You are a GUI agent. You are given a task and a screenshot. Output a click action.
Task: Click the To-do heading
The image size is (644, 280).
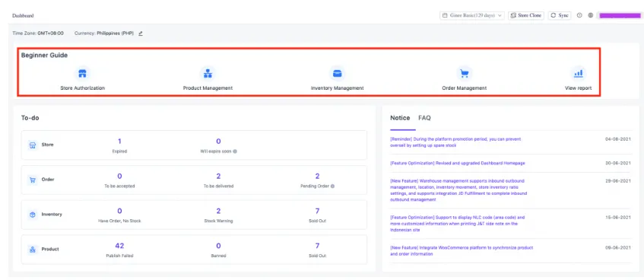point(30,118)
